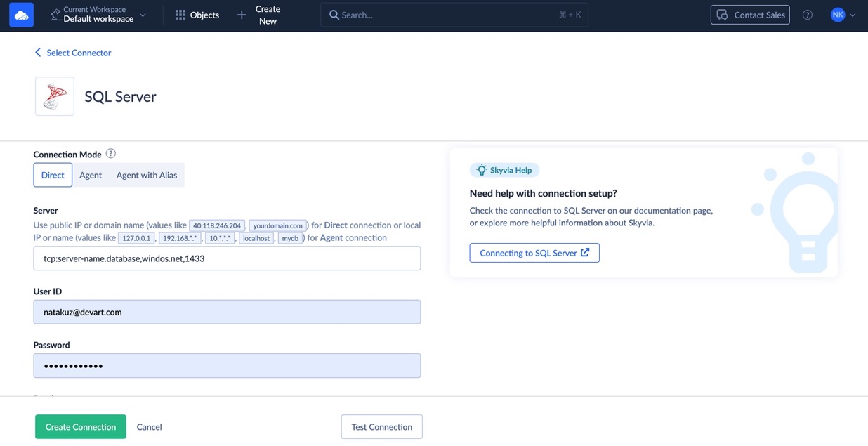
Task: Click the Password field
Action: [x=227, y=366]
